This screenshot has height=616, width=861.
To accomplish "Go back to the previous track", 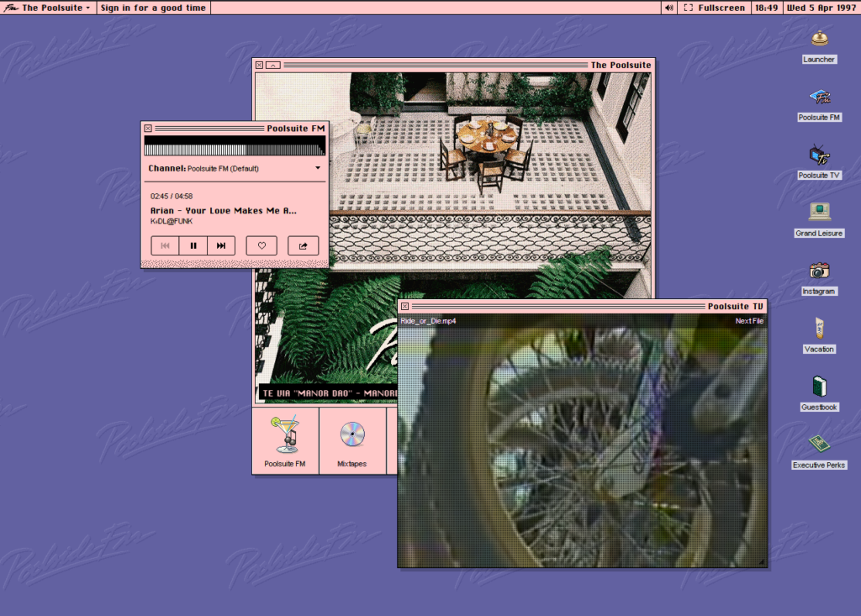I will click(x=165, y=246).
